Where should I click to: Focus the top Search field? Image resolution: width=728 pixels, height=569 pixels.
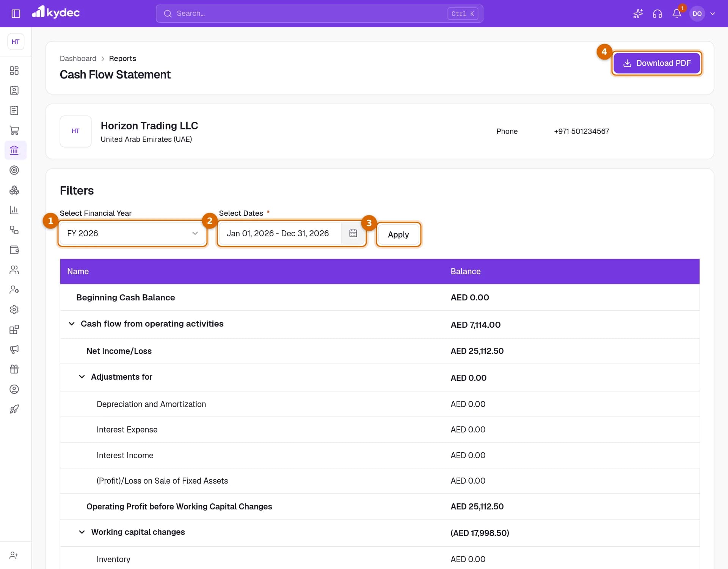click(319, 14)
